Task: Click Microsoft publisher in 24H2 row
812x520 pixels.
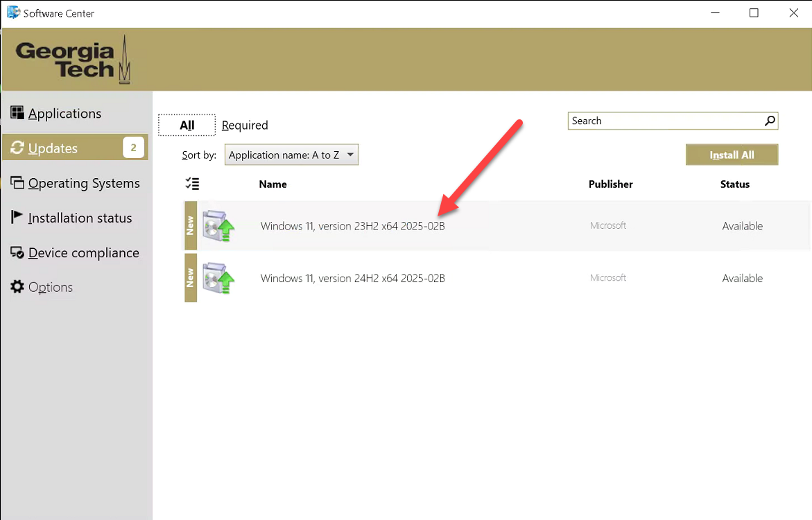Action: [x=608, y=277]
